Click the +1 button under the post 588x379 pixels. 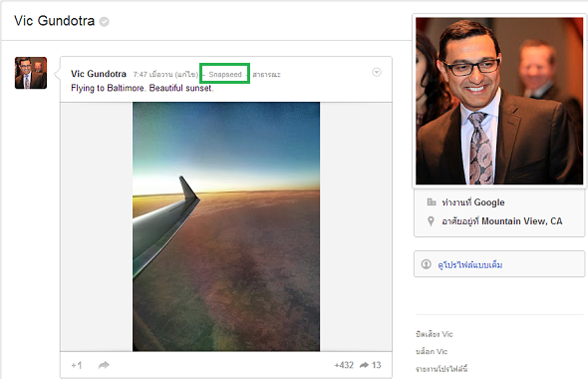77,365
